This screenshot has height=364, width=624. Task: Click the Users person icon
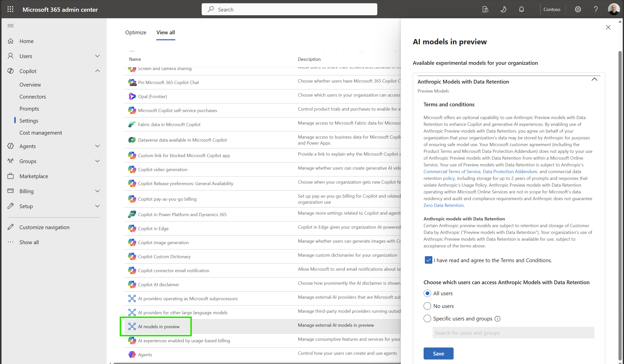[11, 56]
